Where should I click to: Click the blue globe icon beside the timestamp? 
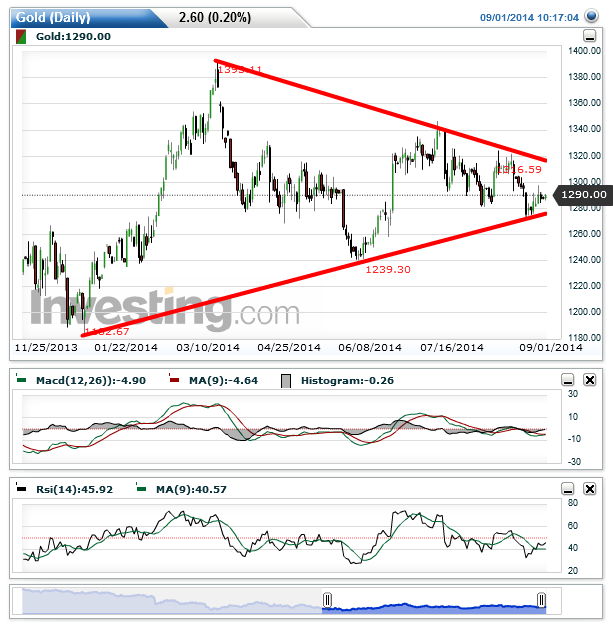point(591,16)
